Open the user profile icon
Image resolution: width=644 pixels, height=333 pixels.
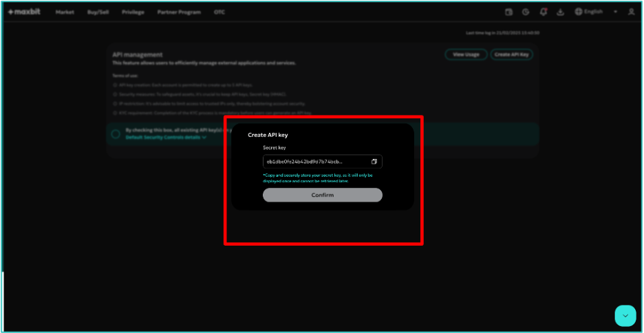[631, 12]
